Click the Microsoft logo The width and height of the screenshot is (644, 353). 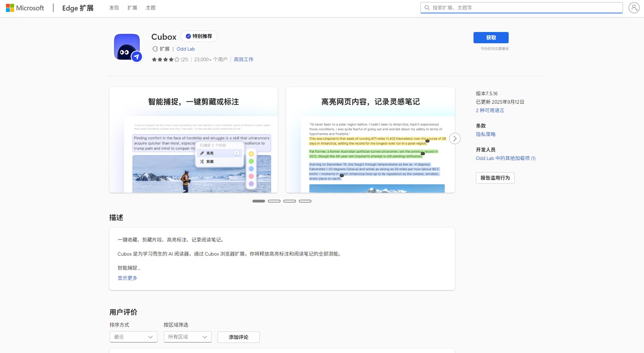click(25, 8)
